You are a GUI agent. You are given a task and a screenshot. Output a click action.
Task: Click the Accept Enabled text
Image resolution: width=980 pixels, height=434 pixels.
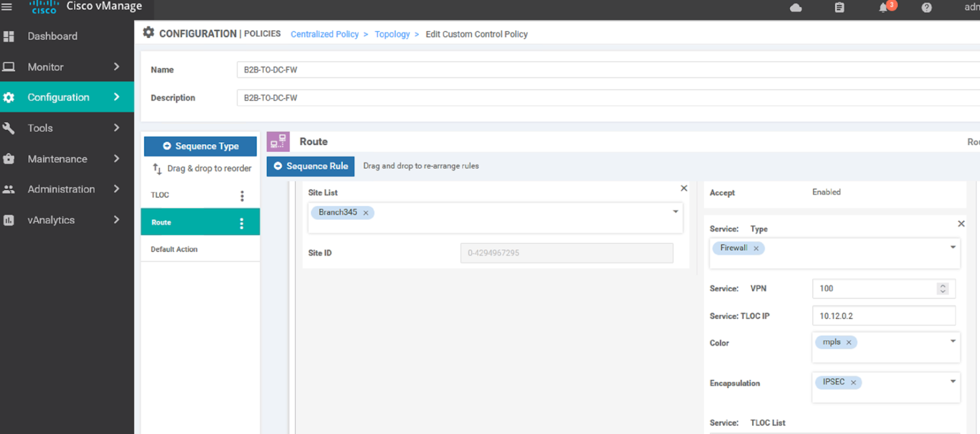tap(826, 192)
